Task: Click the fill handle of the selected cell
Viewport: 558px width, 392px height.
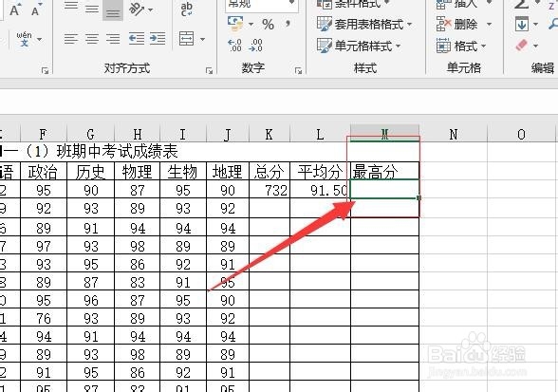Action: [x=418, y=198]
